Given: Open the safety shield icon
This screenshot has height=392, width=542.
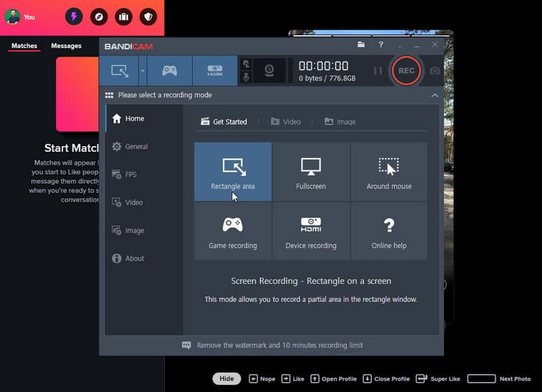Looking at the screenshot, I should pyautogui.click(x=148, y=17).
